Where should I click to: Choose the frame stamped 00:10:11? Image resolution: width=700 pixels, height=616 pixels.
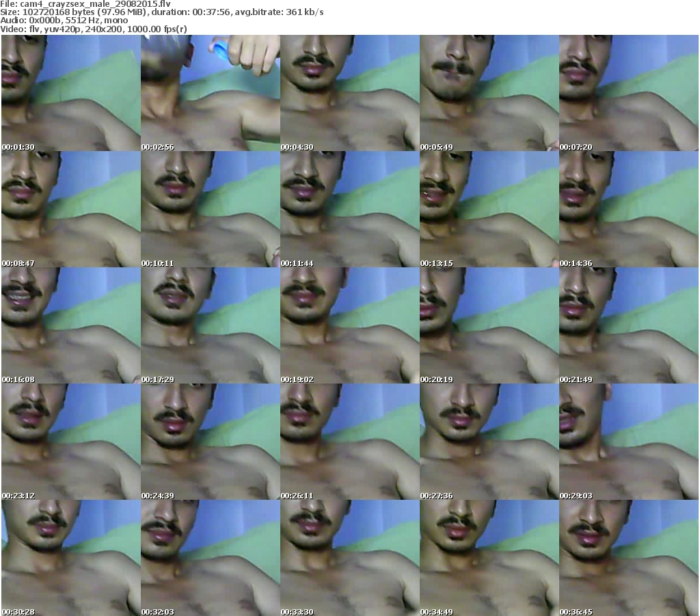pyautogui.click(x=211, y=209)
